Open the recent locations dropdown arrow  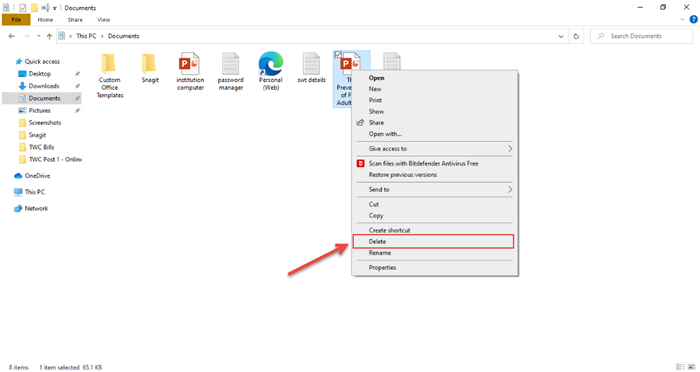[x=39, y=36]
